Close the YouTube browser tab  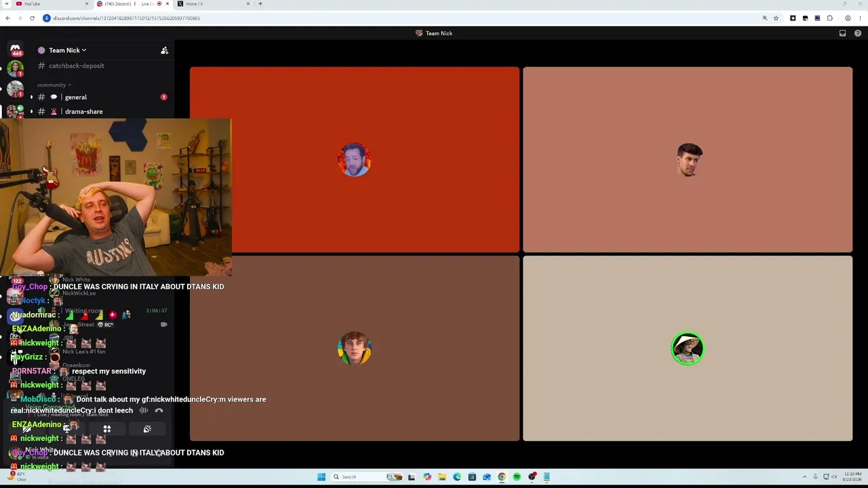click(x=87, y=4)
